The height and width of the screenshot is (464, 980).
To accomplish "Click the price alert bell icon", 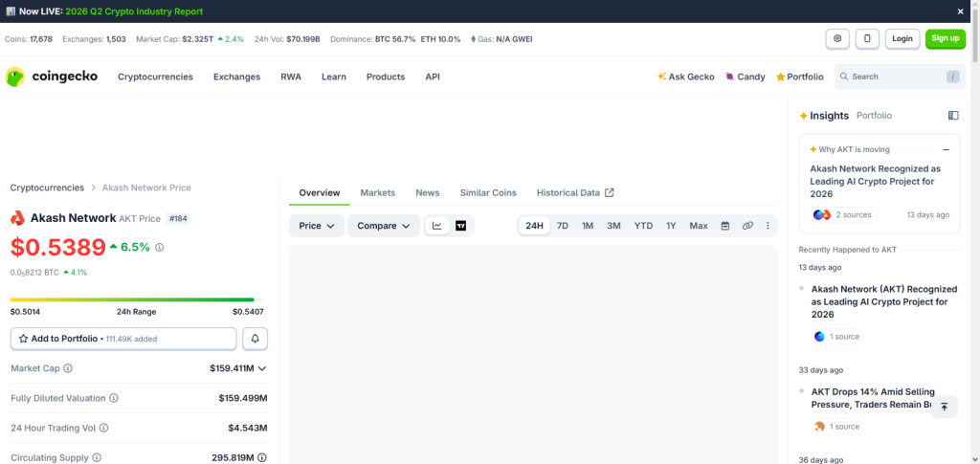I will click(255, 339).
